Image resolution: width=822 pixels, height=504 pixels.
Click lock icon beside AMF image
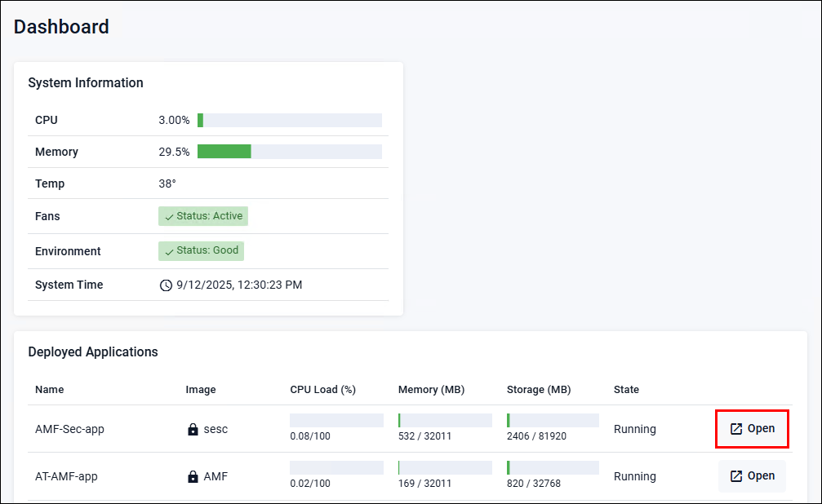pyautogui.click(x=193, y=476)
